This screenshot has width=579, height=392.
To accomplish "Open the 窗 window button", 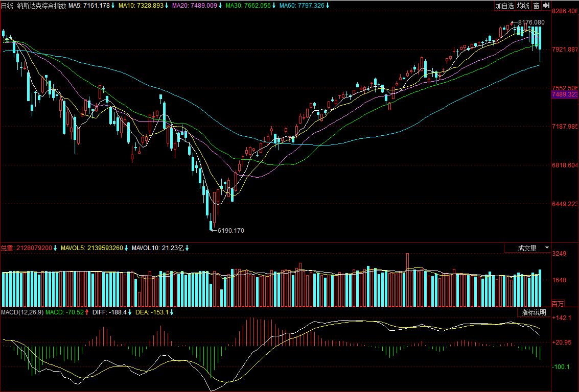I will coord(536,6).
